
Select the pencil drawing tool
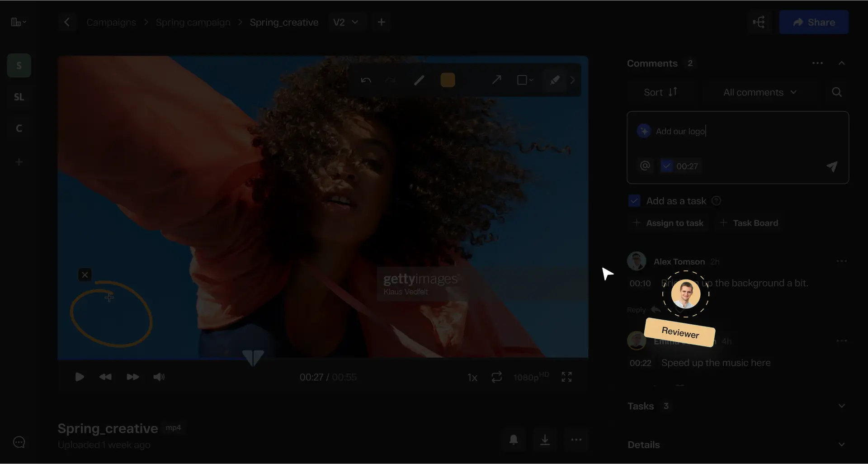pyautogui.click(x=419, y=80)
